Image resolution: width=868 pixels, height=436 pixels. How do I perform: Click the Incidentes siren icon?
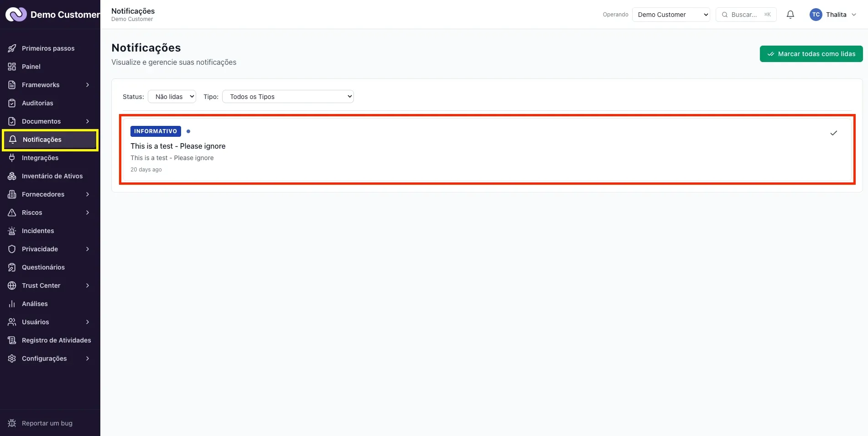click(x=12, y=231)
